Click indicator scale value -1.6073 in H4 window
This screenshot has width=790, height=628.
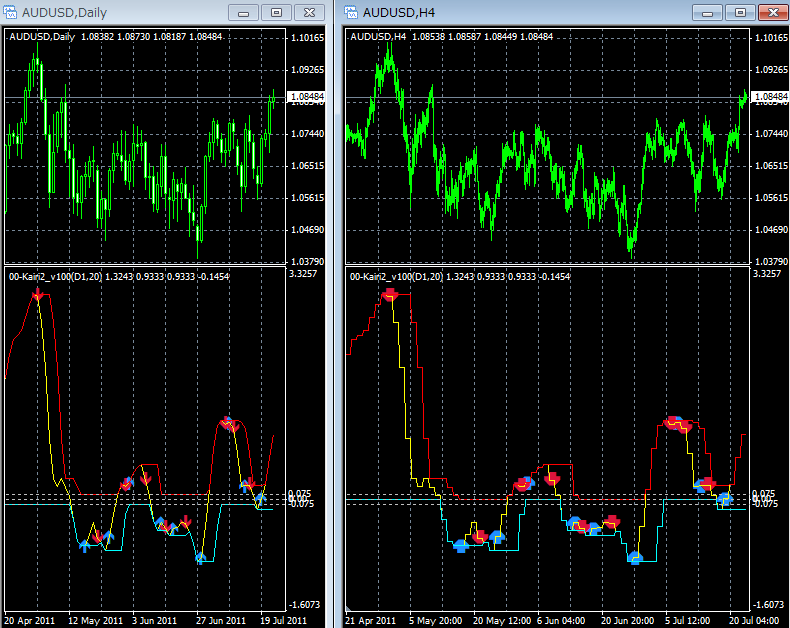click(768, 604)
